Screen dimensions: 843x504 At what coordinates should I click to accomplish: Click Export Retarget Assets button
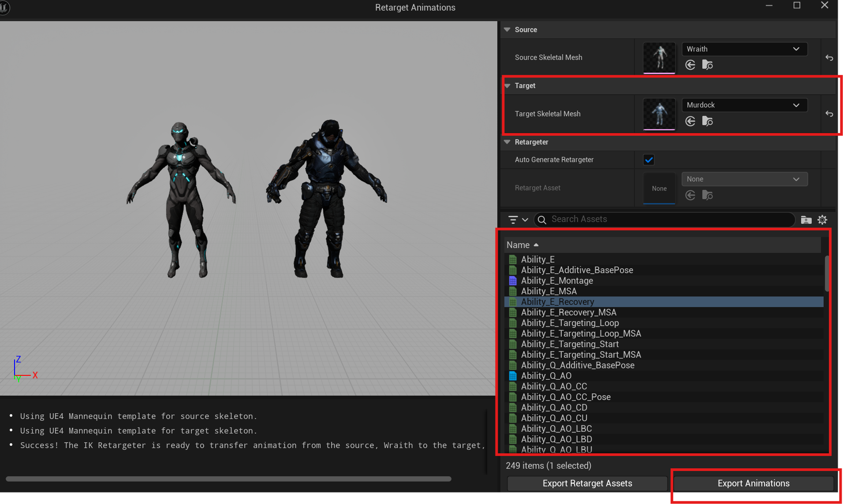tap(587, 483)
